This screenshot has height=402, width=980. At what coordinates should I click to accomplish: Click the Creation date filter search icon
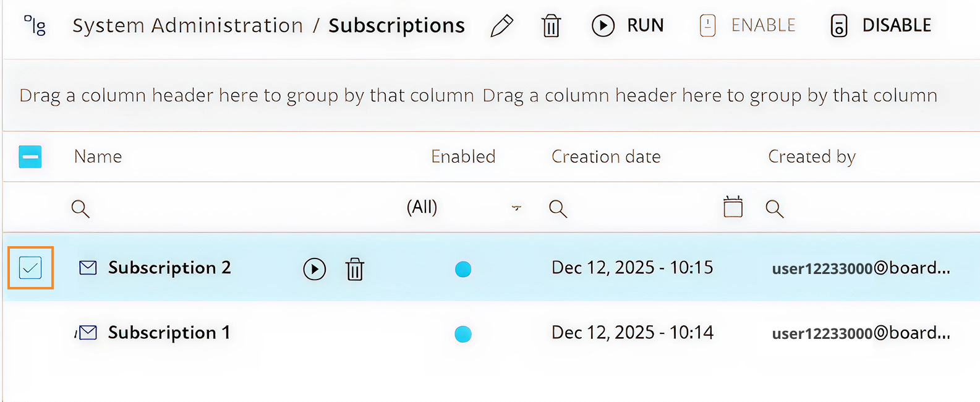(558, 208)
